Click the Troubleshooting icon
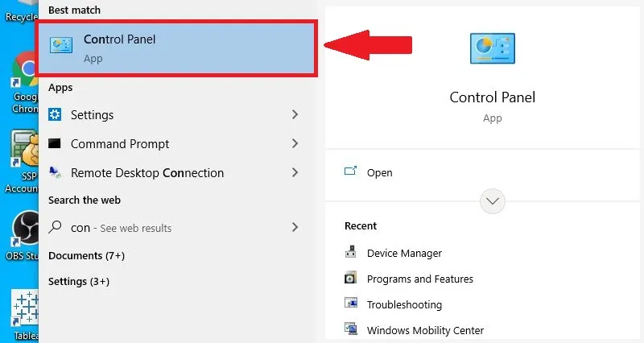Screen dimensions: 644x343 (x=351, y=303)
